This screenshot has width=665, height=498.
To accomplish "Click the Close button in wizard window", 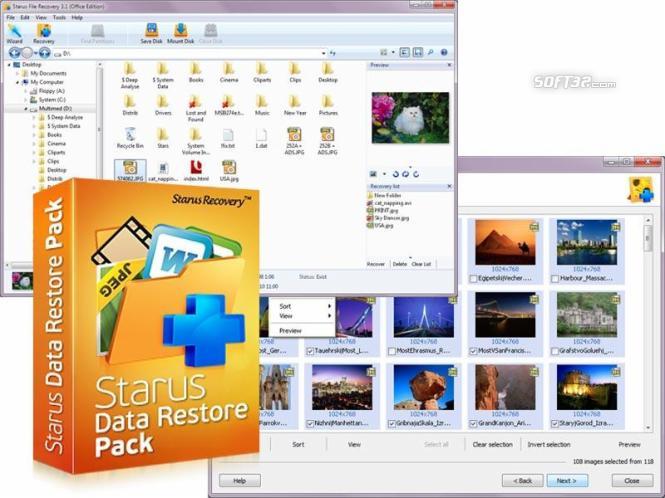I will [632, 481].
